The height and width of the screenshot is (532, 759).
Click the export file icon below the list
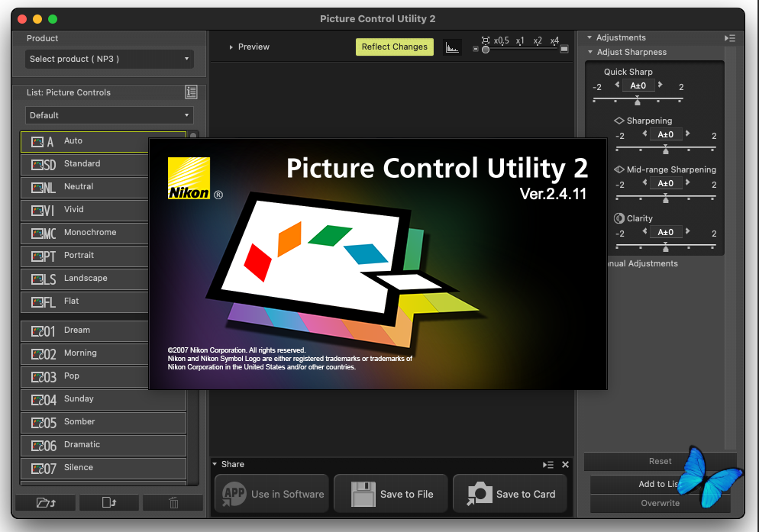click(x=108, y=502)
